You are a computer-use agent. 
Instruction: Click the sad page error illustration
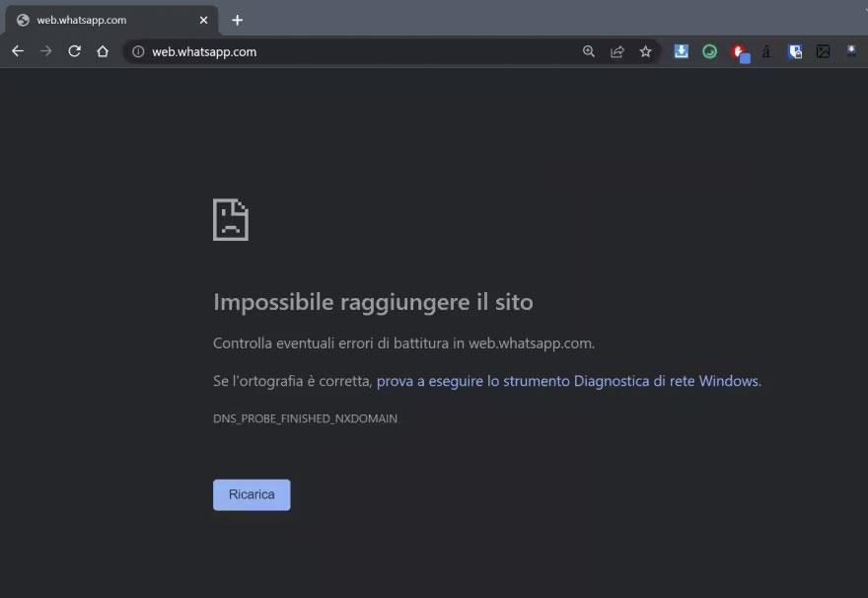click(x=230, y=219)
